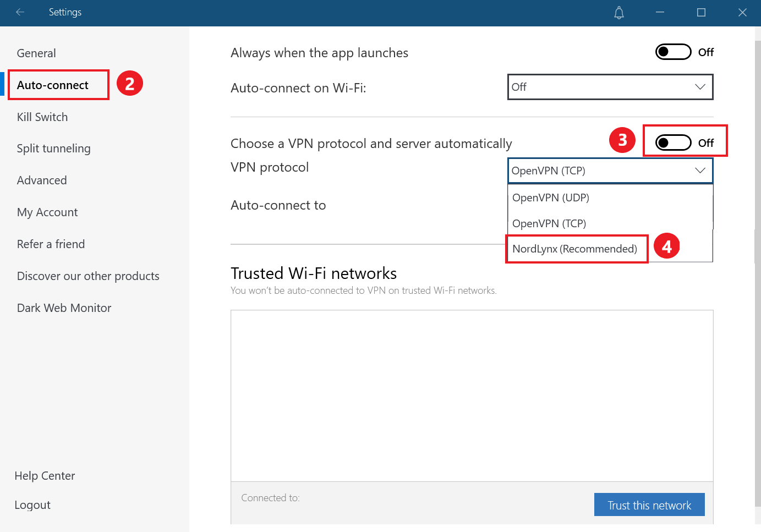The height and width of the screenshot is (532, 761).
Task: Choose OpenVPN (UDP) from the list
Action: click(x=551, y=198)
